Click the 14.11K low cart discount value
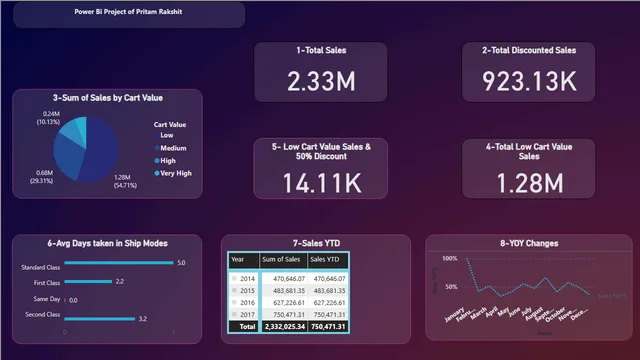Screen dimensions: 640x360 pyautogui.click(x=322, y=183)
